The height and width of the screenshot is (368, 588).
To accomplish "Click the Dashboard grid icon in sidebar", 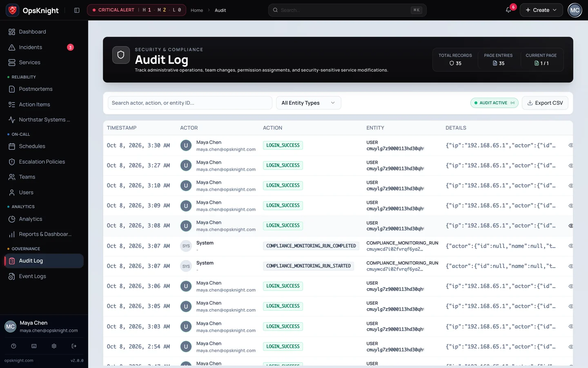I will click(12, 32).
